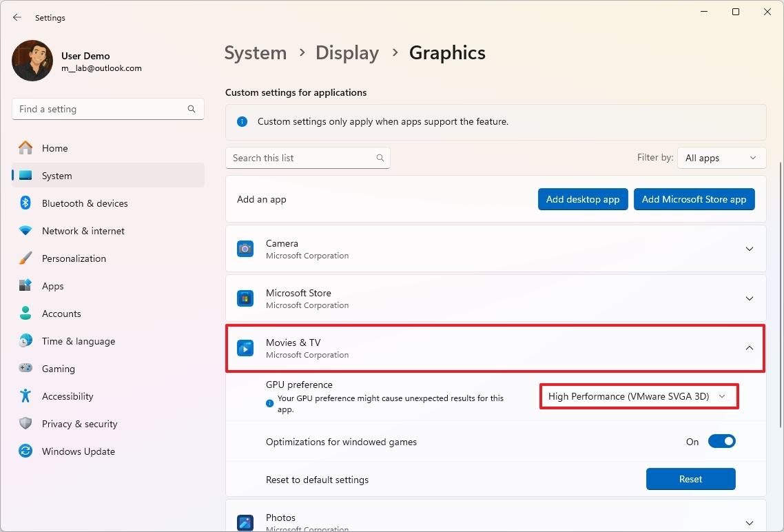Open Gaming settings
This screenshot has height=532, width=784.
pos(108,369)
